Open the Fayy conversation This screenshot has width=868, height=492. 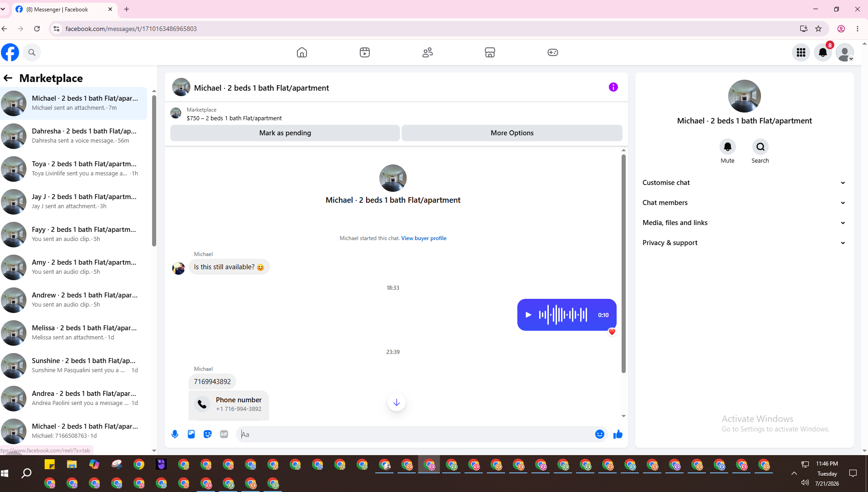(x=74, y=234)
